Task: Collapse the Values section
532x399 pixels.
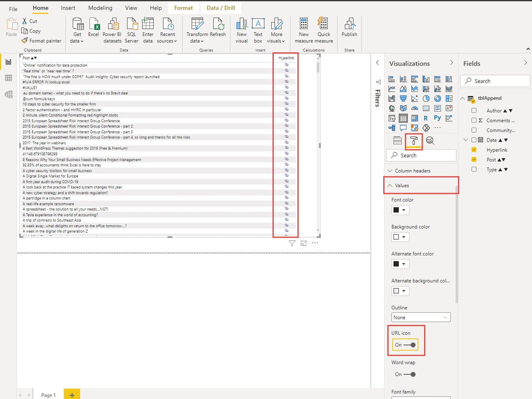Action: (402, 186)
